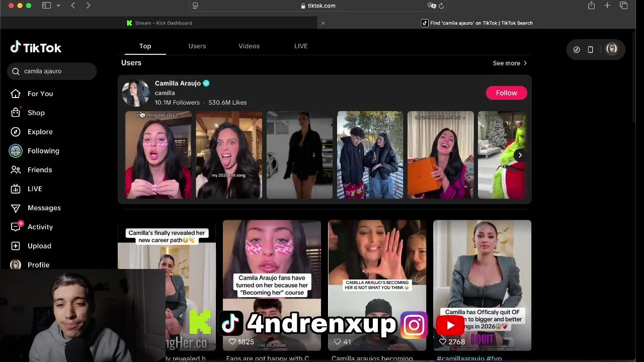Click the camilla username text

click(165, 93)
